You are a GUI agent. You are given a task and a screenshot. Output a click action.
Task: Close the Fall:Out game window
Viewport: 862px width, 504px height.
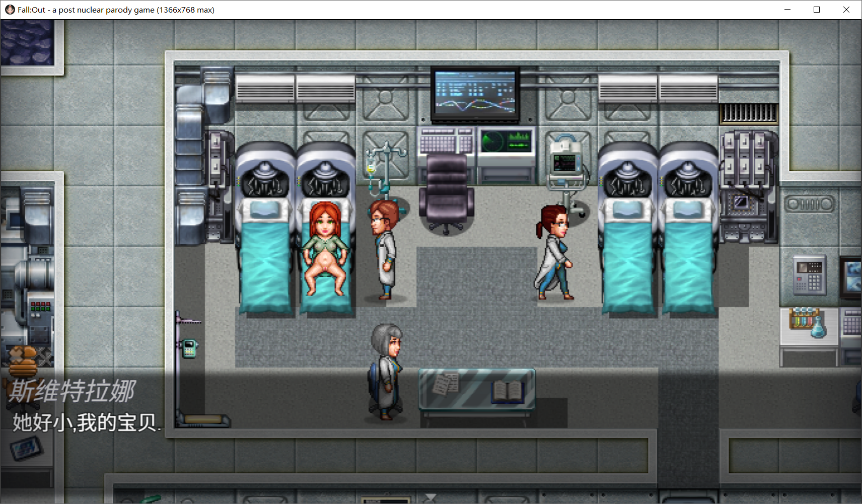click(x=846, y=10)
